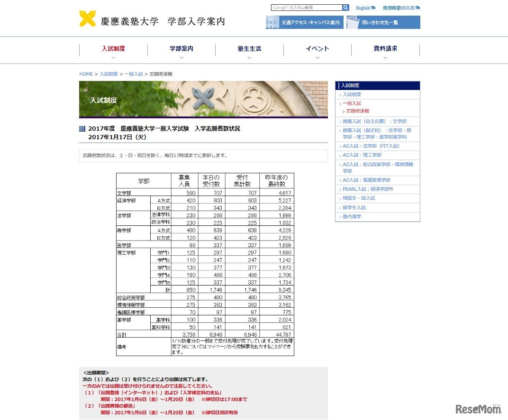
Task: Open sidebar link 一般入試
Action: [x=352, y=104]
